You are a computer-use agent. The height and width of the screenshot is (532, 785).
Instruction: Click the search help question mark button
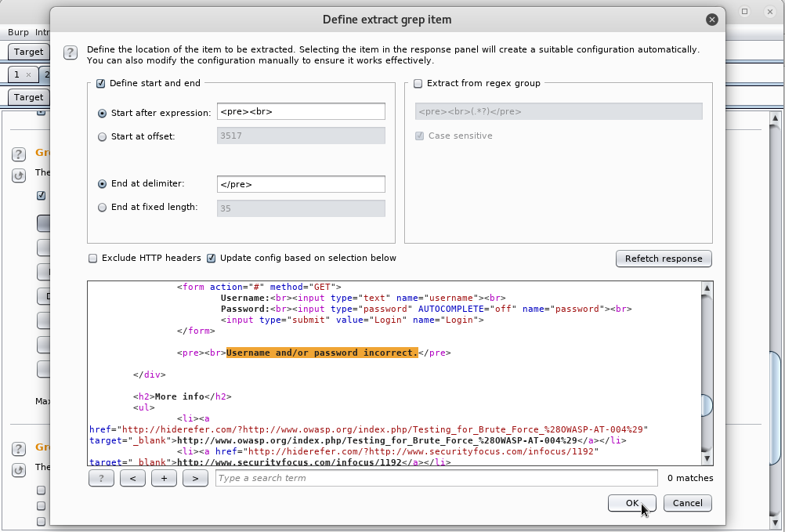[x=101, y=478]
